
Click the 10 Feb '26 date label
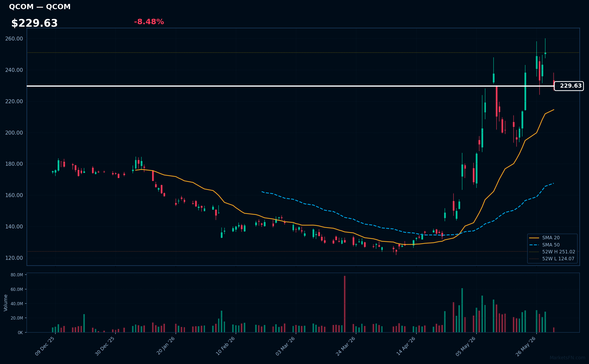225,346
